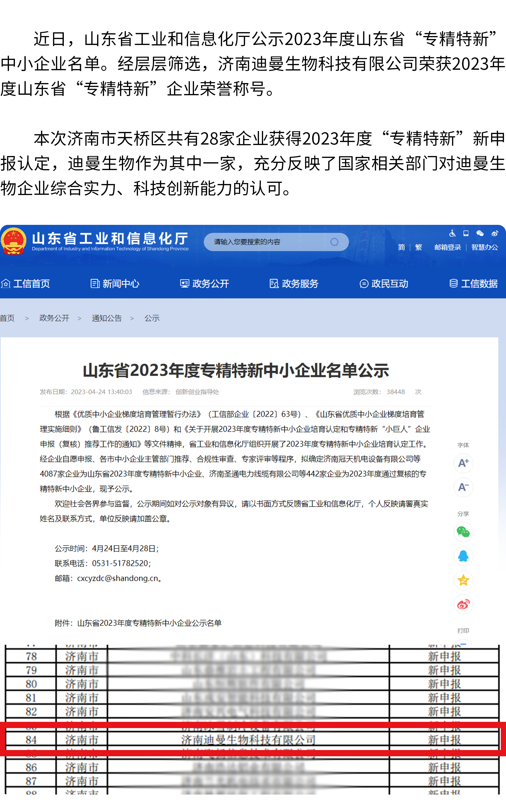Click the accessibility wheelchair icon in header

[x=453, y=233]
